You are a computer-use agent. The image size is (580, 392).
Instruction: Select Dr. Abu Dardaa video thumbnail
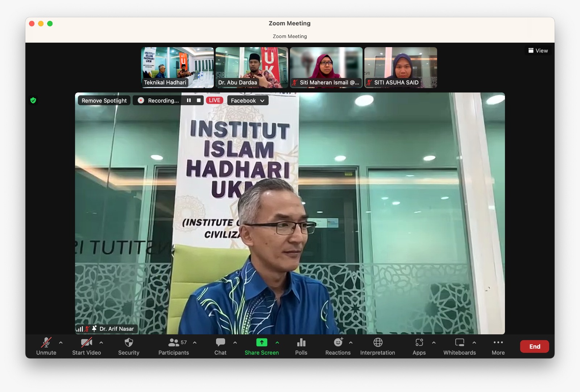tap(252, 67)
